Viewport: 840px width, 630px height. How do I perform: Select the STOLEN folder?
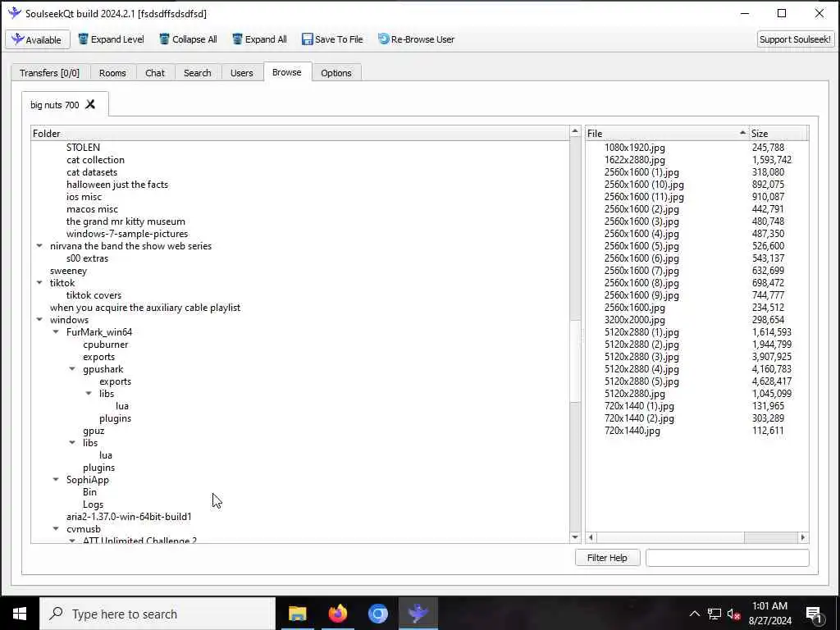(x=83, y=148)
